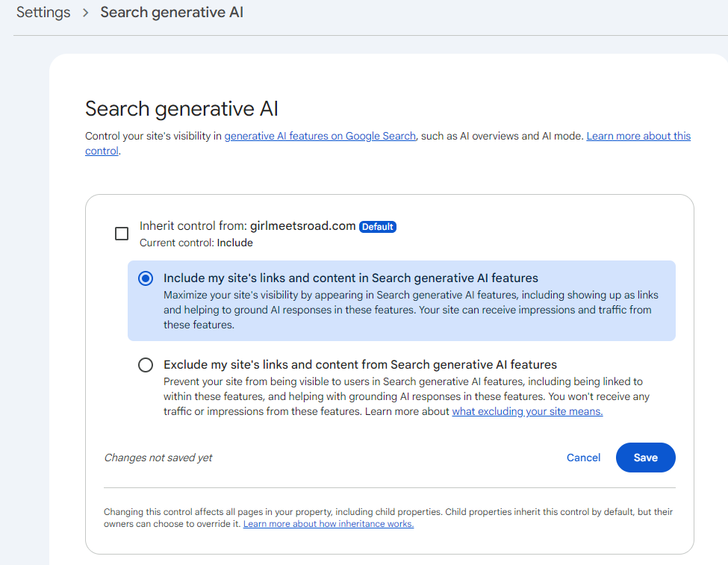The width and height of the screenshot is (728, 565).
Task: Click the 'Search generative AI' page heading
Action: pyautogui.click(x=181, y=109)
